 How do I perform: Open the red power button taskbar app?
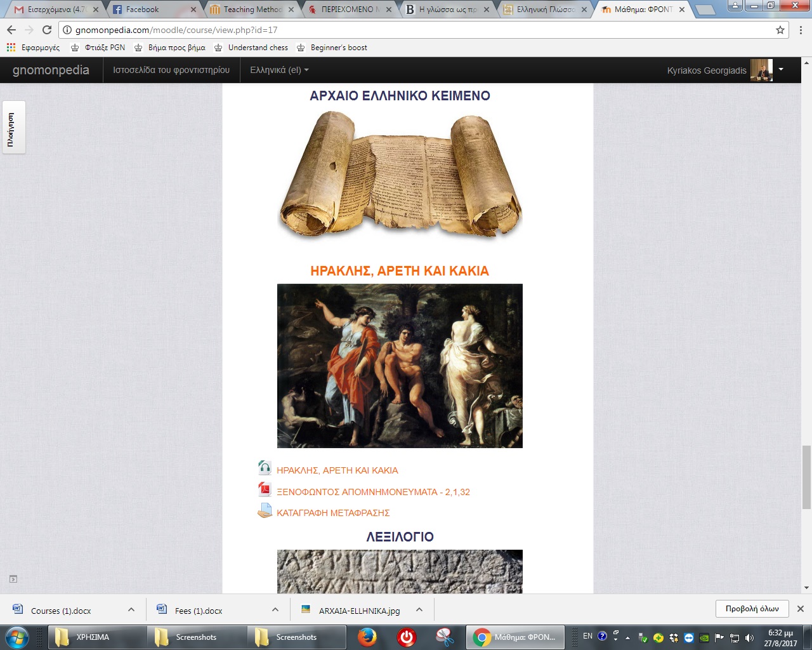click(x=406, y=637)
